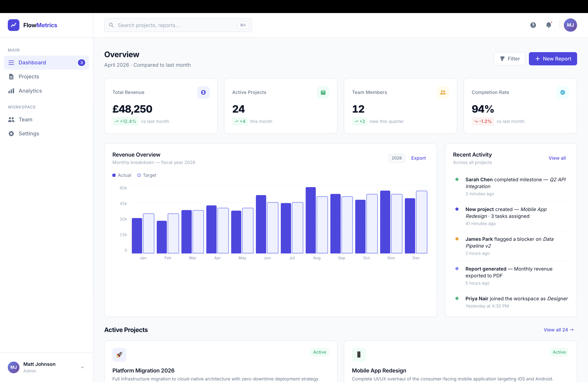Open the Filter options button
Image resolution: width=588 pixels, height=382 pixels.
tap(509, 59)
